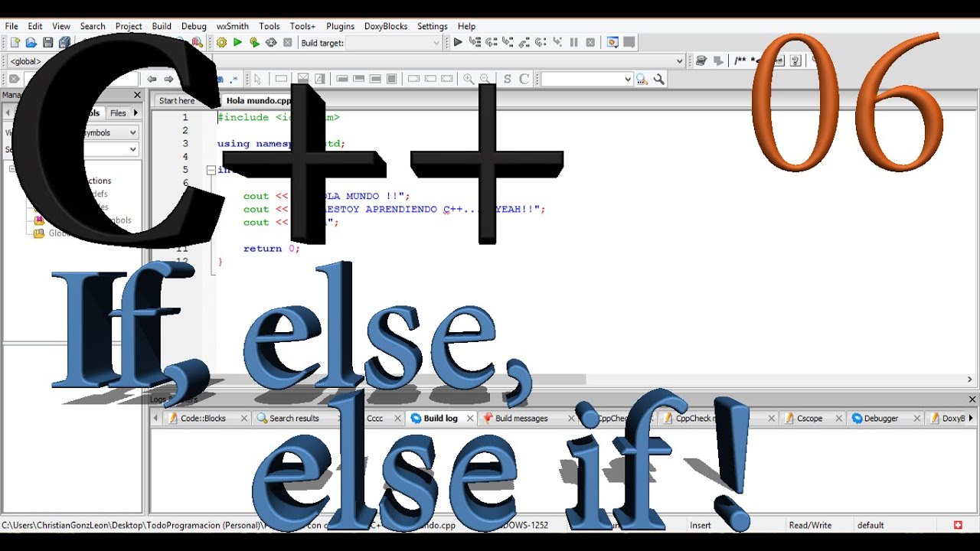Save the current file via floppy icon

48,43
